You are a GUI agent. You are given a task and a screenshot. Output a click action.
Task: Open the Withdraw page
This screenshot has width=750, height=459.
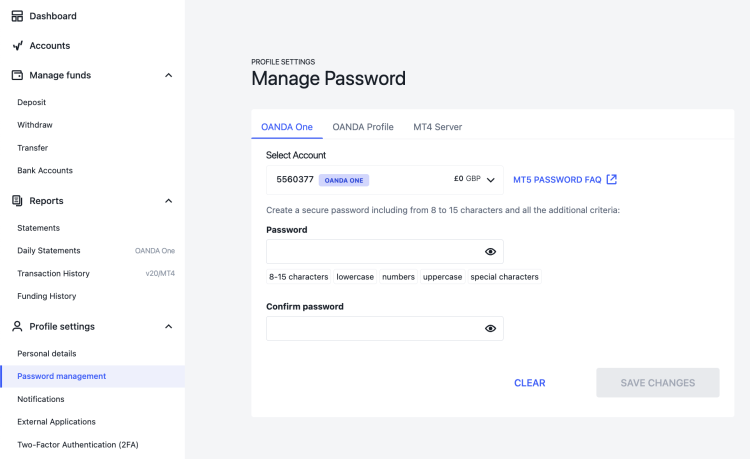coord(35,125)
